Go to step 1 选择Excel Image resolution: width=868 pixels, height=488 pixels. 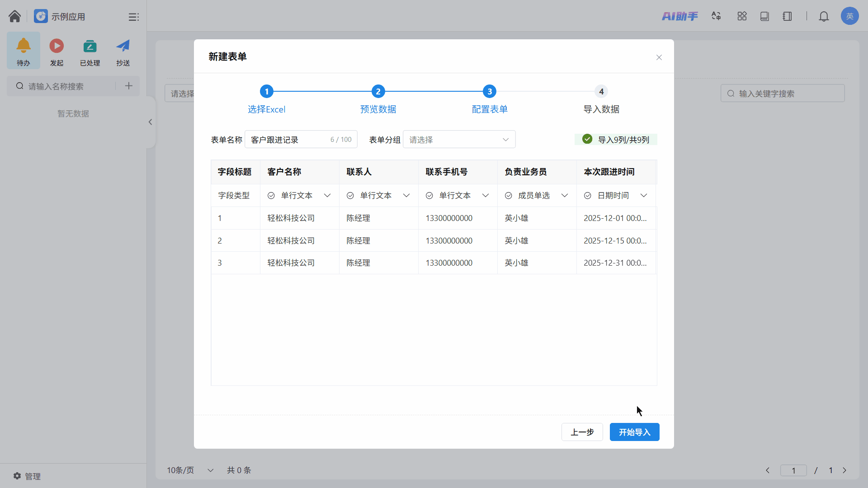click(x=267, y=92)
